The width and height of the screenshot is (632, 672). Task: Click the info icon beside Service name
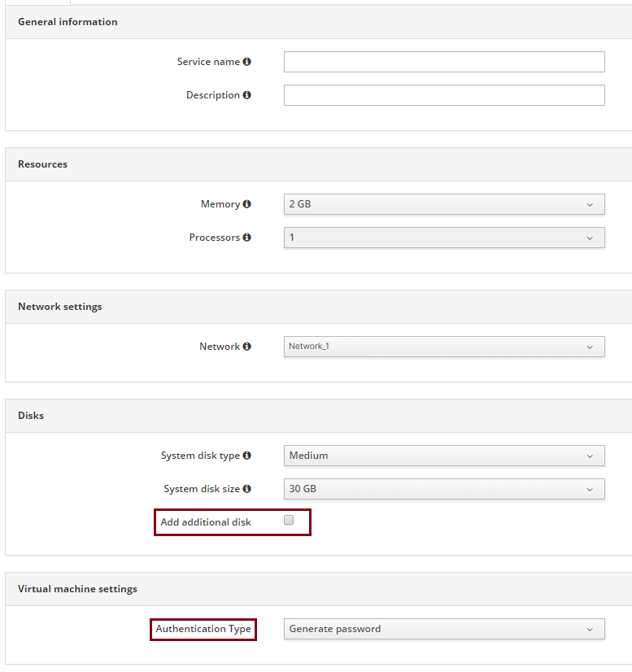point(246,62)
